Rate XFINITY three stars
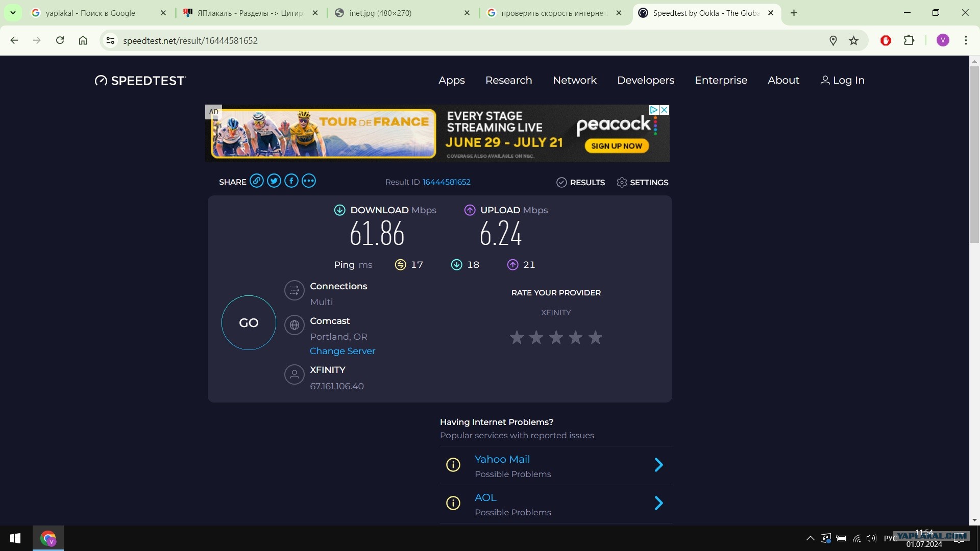The height and width of the screenshot is (551, 980). tap(556, 337)
